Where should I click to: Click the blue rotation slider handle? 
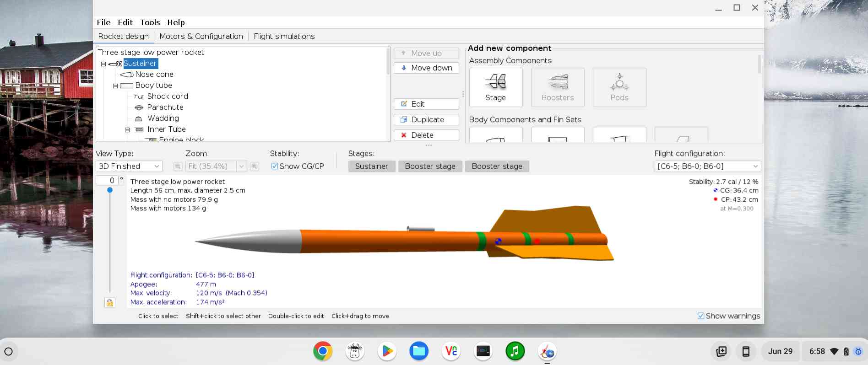[x=110, y=190]
